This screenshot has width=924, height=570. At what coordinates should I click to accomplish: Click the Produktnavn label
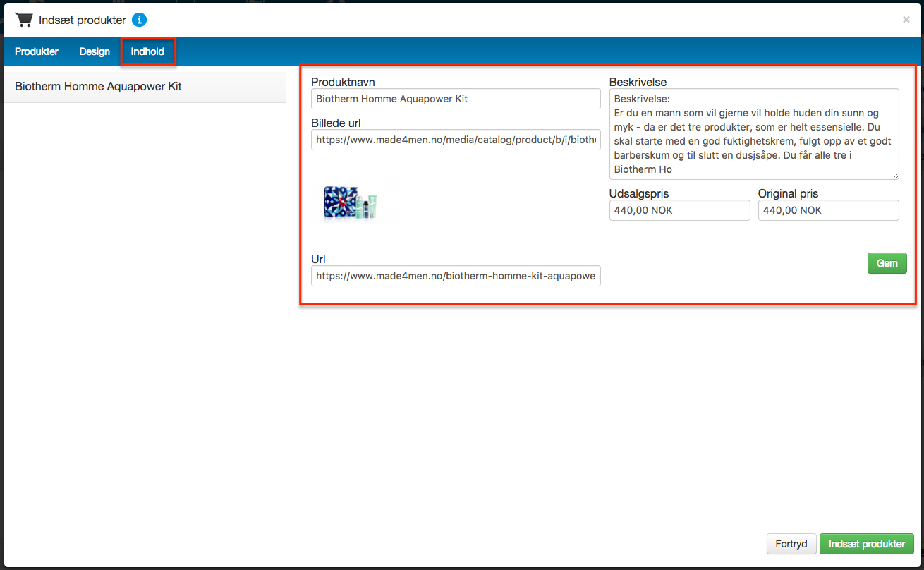point(343,82)
